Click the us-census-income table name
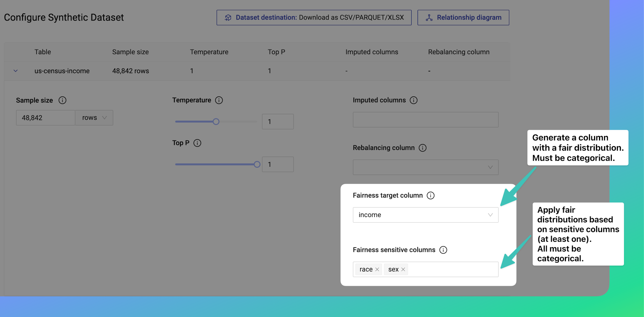The height and width of the screenshot is (317, 644). pyautogui.click(x=62, y=71)
